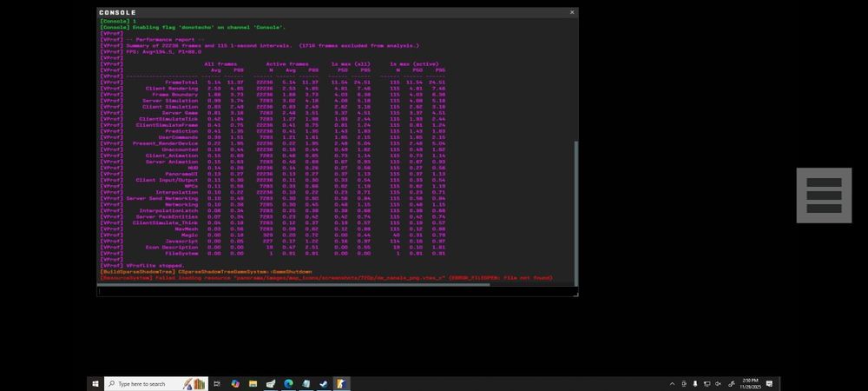The height and width of the screenshot is (391, 868).
Task: Select the 'PanoramaUI' row label
Action: (x=181, y=174)
